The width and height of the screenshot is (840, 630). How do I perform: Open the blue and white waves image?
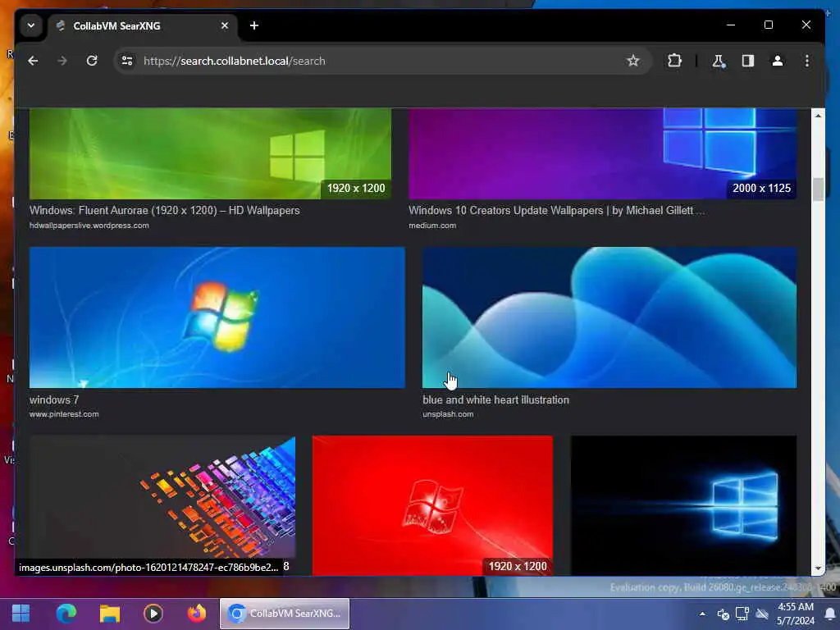tap(609, 317)
